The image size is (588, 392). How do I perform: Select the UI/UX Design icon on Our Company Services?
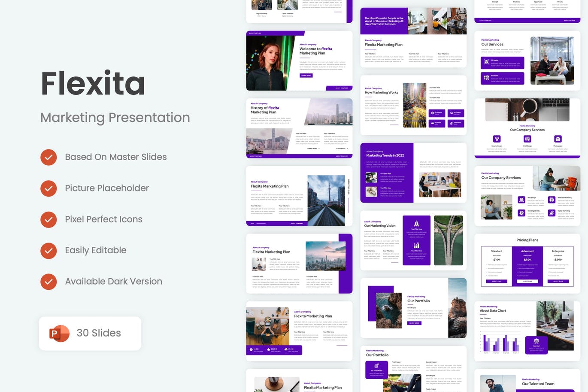(x=527, y=139)
